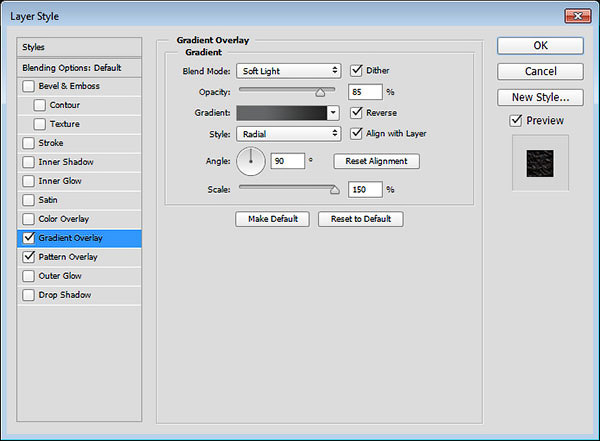Close the Layer Style dialog
600x441 pixels.
(x=578, y=16)
